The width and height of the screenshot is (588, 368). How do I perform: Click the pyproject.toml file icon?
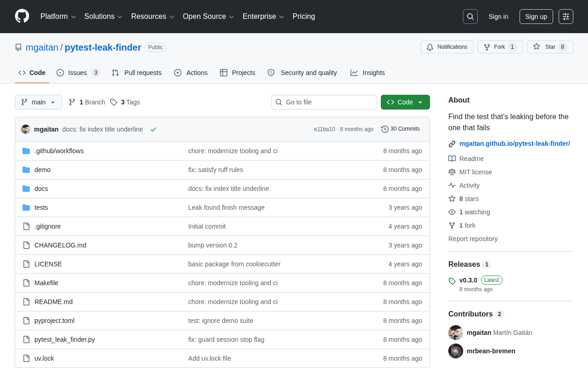(26, 321)
